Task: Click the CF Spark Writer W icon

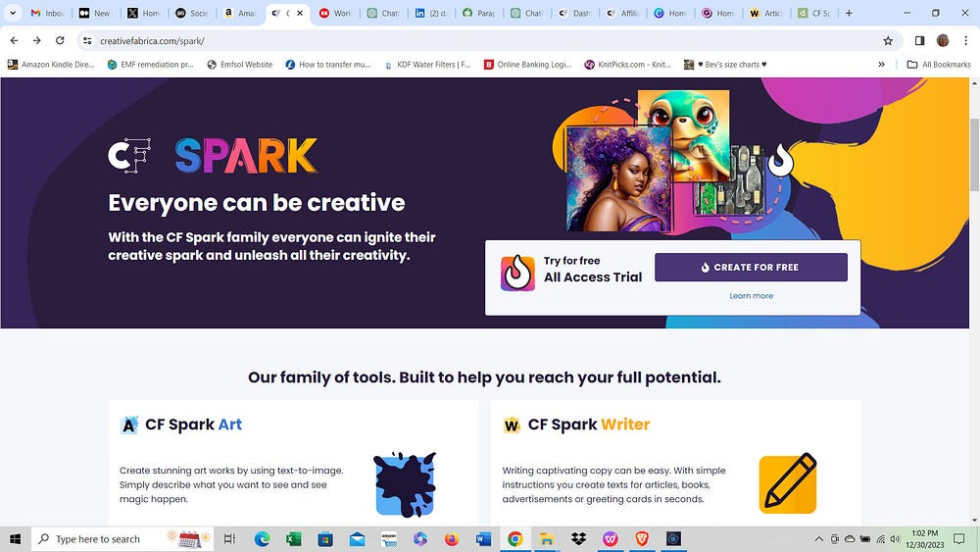Action: [x=512, y=426]
